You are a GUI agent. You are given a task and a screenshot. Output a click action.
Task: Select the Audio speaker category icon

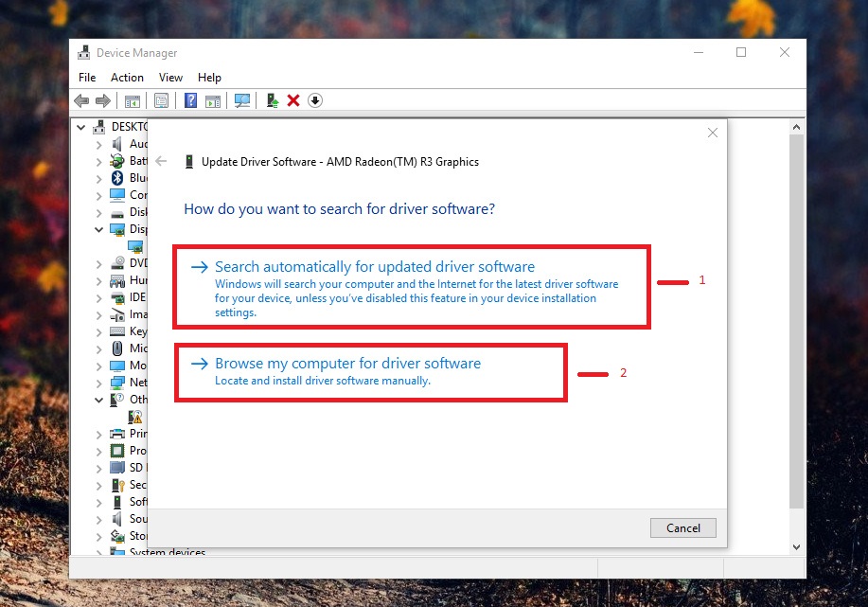(x=117, y=144)
